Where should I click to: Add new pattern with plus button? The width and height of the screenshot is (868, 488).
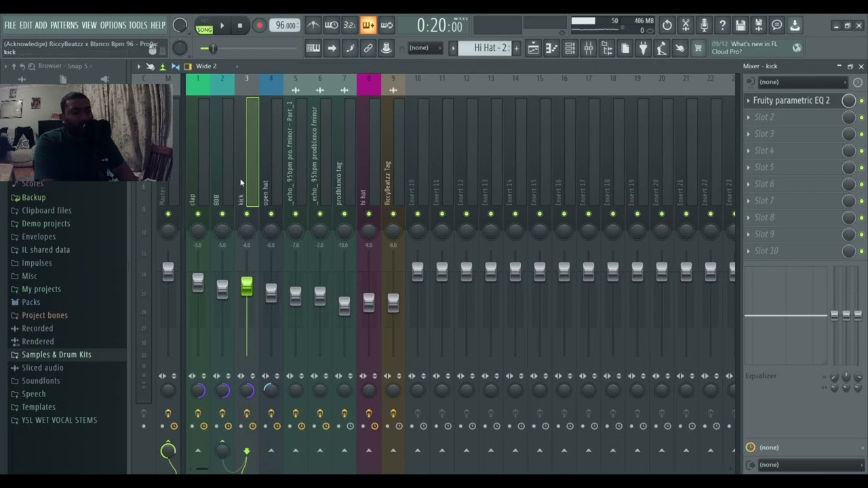[516, 48]
